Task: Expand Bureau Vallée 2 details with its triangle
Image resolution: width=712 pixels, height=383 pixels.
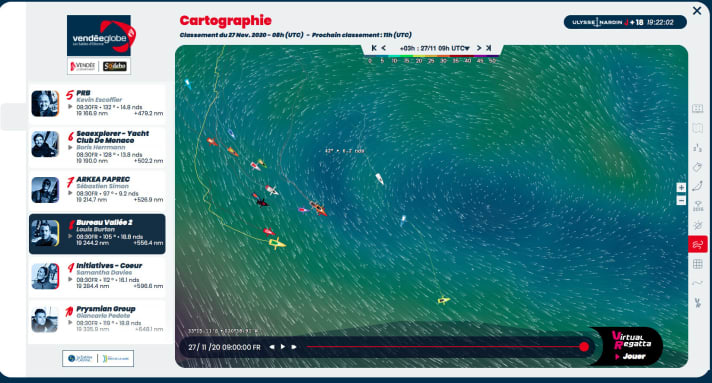Action: 70,236
